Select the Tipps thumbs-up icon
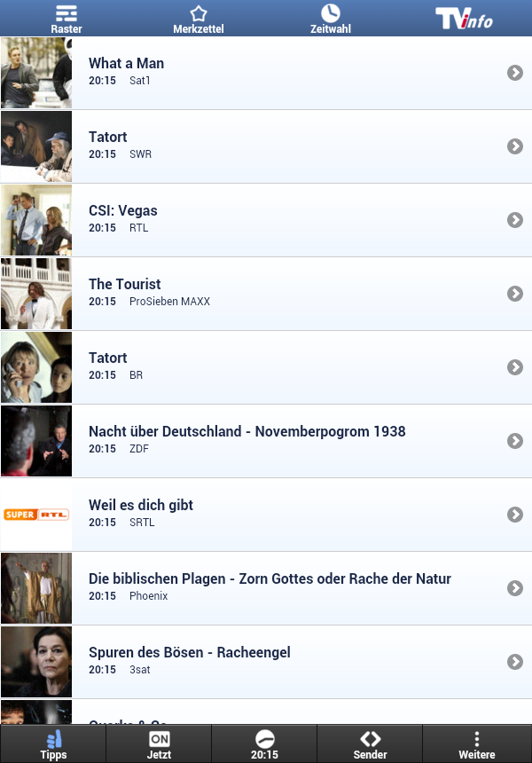The height and width of the screenshot is (763, 532). click(53, 739)
